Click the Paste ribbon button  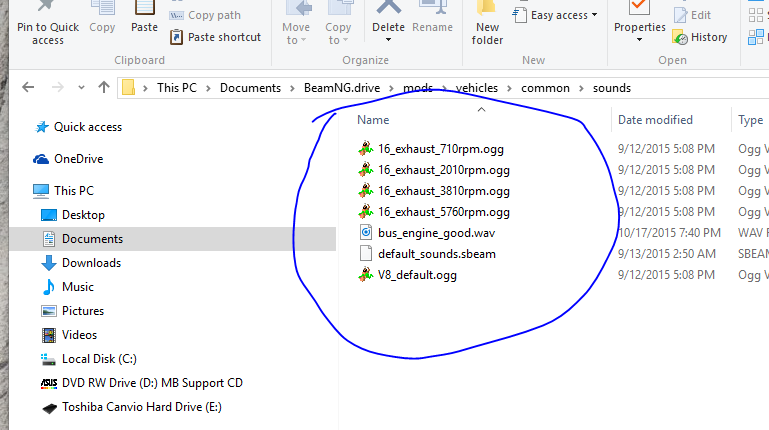[x=144, y=19]
